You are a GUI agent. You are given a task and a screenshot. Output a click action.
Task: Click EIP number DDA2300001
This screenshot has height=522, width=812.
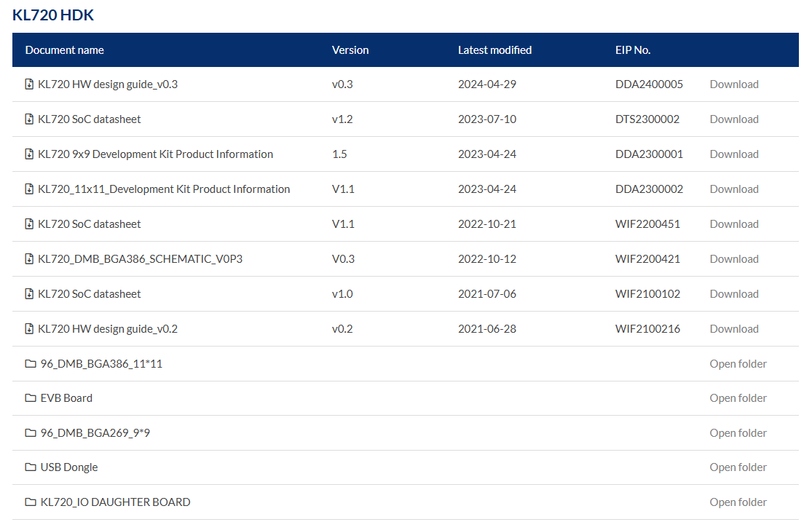coord(649,154)
